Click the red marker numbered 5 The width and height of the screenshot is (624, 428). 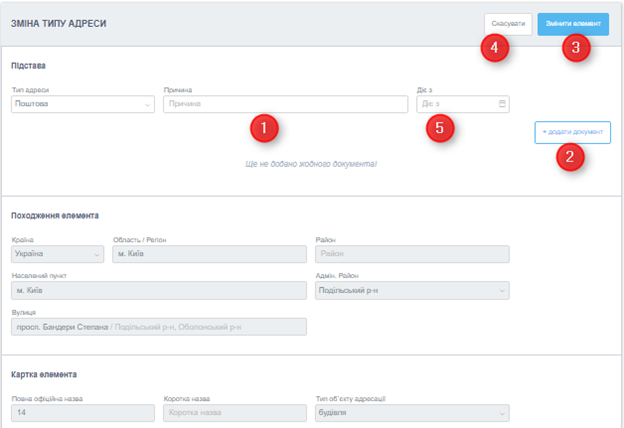[438, 128]
